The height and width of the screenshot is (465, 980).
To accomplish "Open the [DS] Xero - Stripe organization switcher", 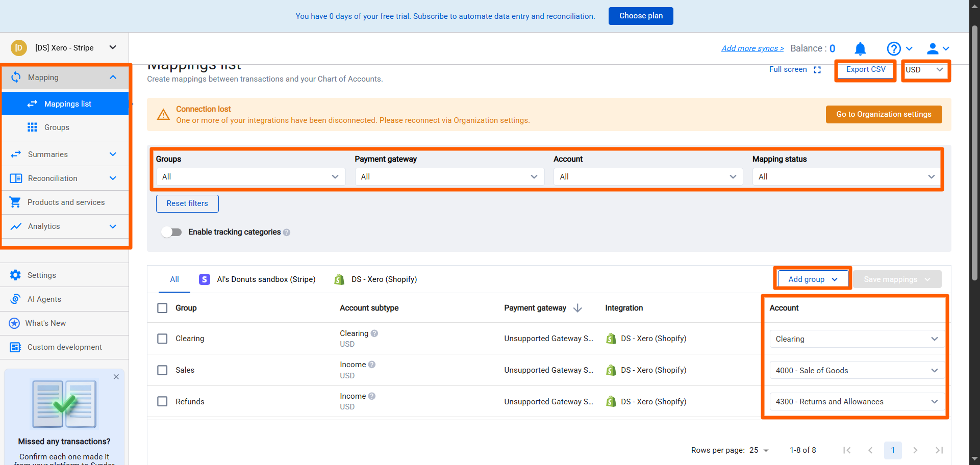I will pyautogui.click(x=64, y=47).
